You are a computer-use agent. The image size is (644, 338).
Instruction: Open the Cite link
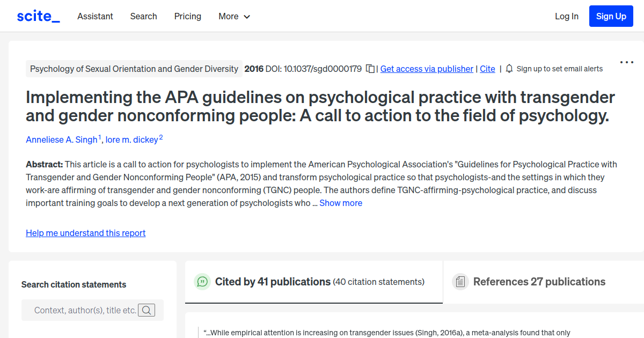pos(487,69)
